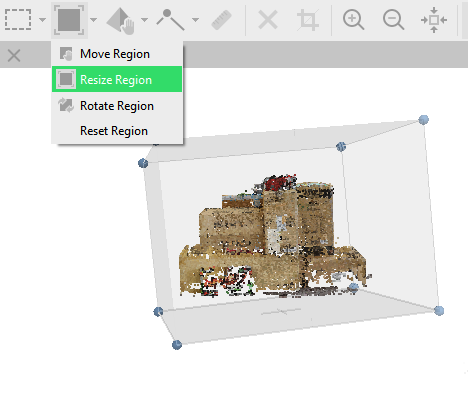Zoom in with the magnifier plus
This screenshot has height=404, width=468.
pos(353,20)
